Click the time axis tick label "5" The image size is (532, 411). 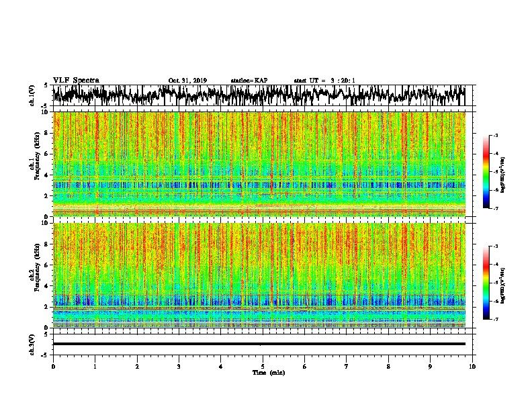(263, 367)
